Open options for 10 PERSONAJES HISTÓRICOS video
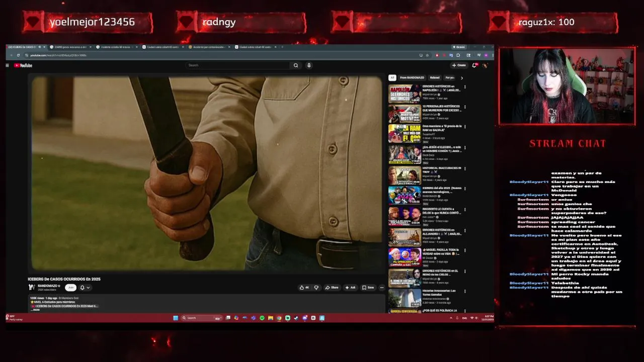 click(x=465, y=107)
